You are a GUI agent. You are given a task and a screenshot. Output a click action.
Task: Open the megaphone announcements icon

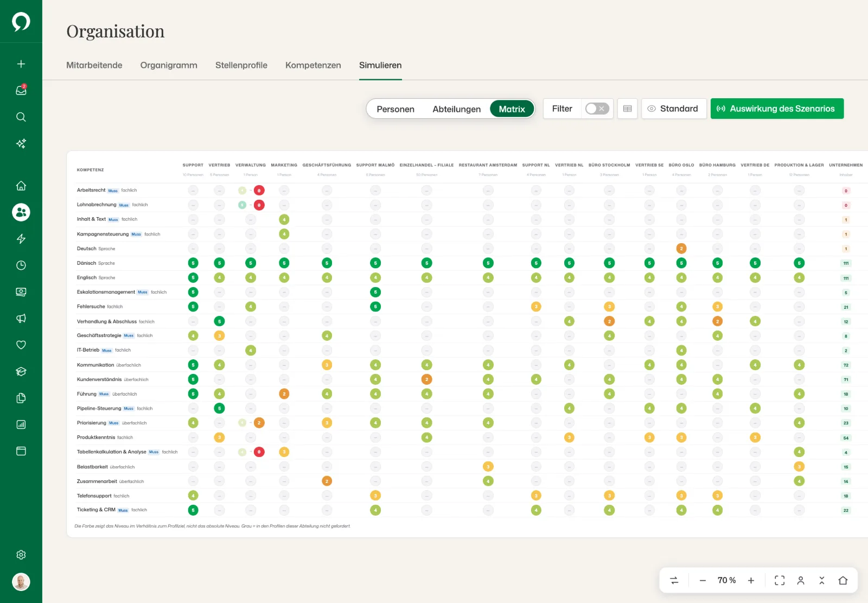click(x=21, y=319)
